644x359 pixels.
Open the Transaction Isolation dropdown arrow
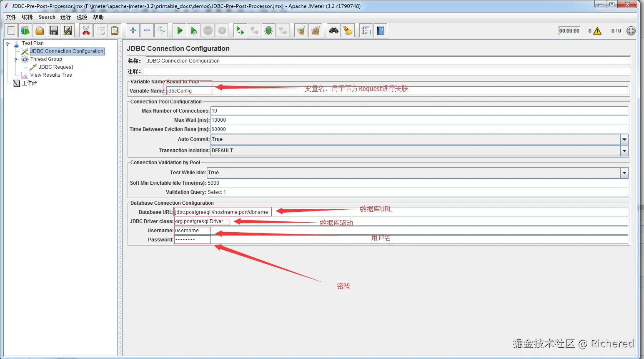[x=624, y=151]
